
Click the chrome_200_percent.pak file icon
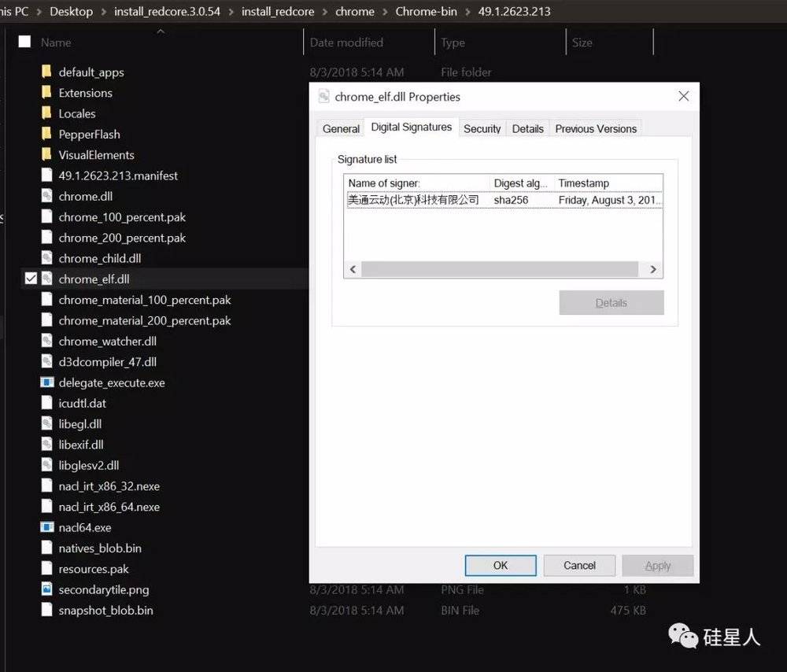(46, 238)
